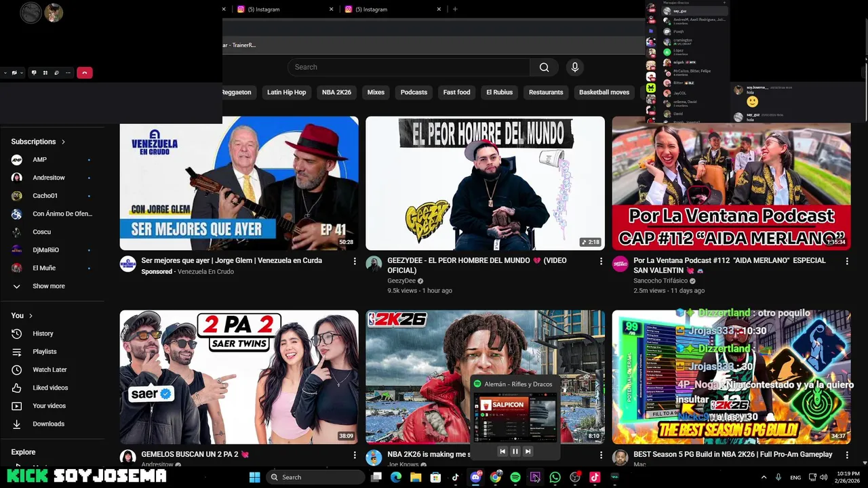Open the 2 PA 2 Saer Twins thumbnail
Image resolution: width=868 pixels, height=488 pixels.
pyautogui.click(x=239, y=377)
